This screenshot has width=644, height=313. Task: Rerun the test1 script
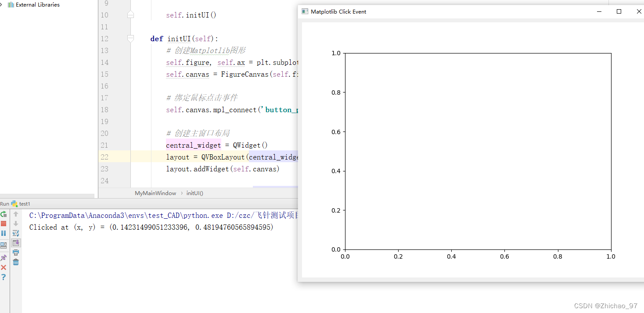(4, 214)
